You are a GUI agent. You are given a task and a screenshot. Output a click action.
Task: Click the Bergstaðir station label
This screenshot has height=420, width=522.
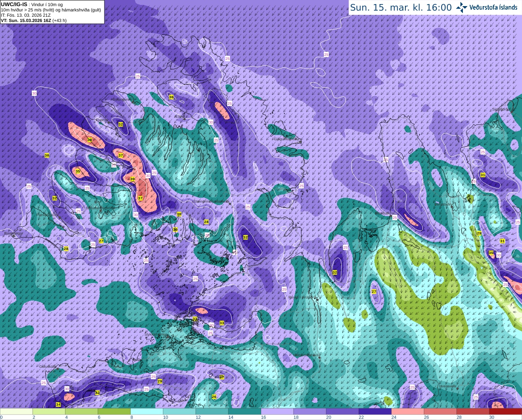(x=443, y=204)
